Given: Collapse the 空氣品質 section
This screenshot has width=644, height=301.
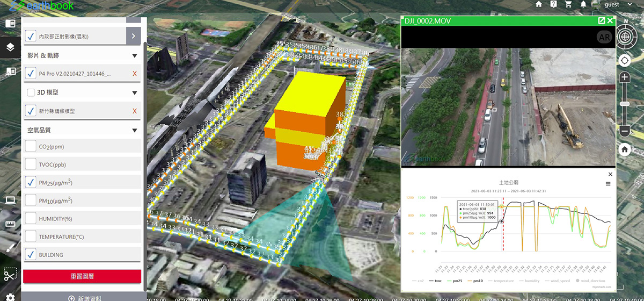Looking at the screenshot, I should click(134, 130).
